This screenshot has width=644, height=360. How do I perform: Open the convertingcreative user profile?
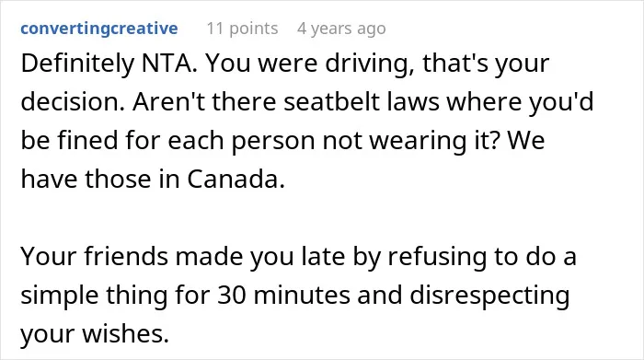(99, 29)
